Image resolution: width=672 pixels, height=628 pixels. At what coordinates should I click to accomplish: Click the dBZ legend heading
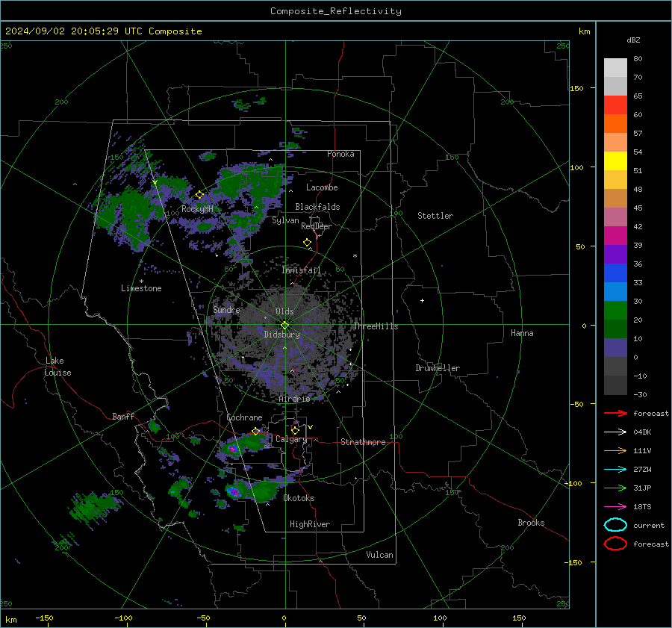pos(633,40)
